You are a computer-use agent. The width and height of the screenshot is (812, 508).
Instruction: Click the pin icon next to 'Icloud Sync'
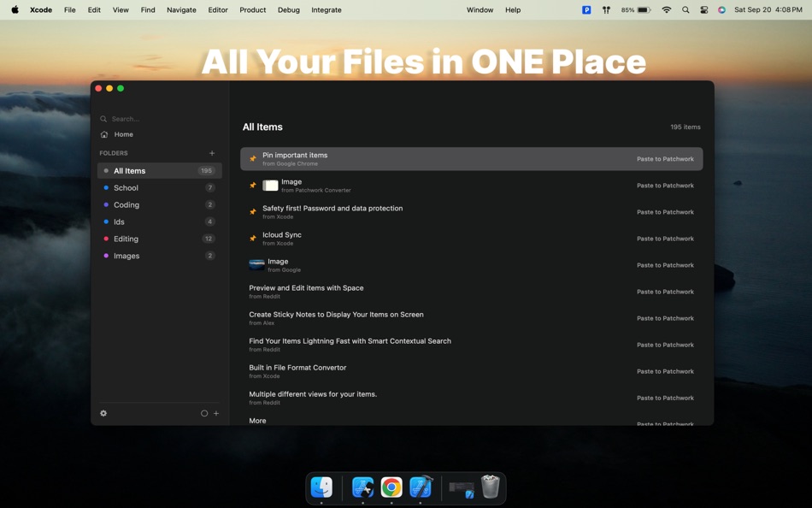coord(253,238)
